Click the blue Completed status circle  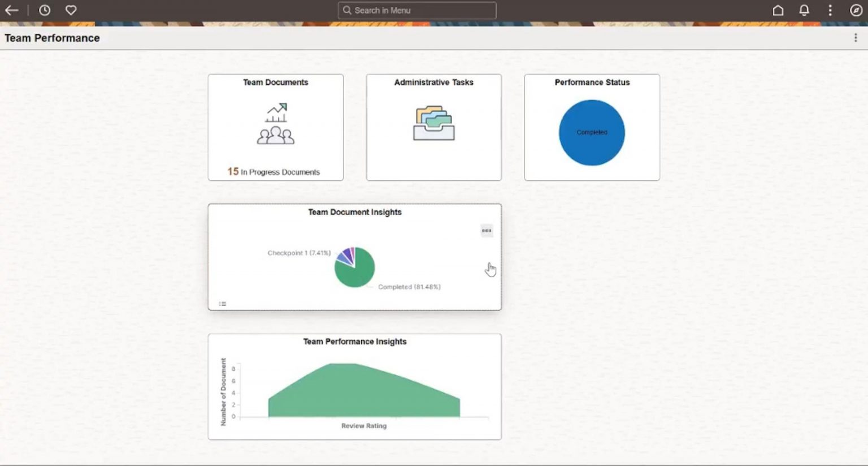tap(591, 132)
